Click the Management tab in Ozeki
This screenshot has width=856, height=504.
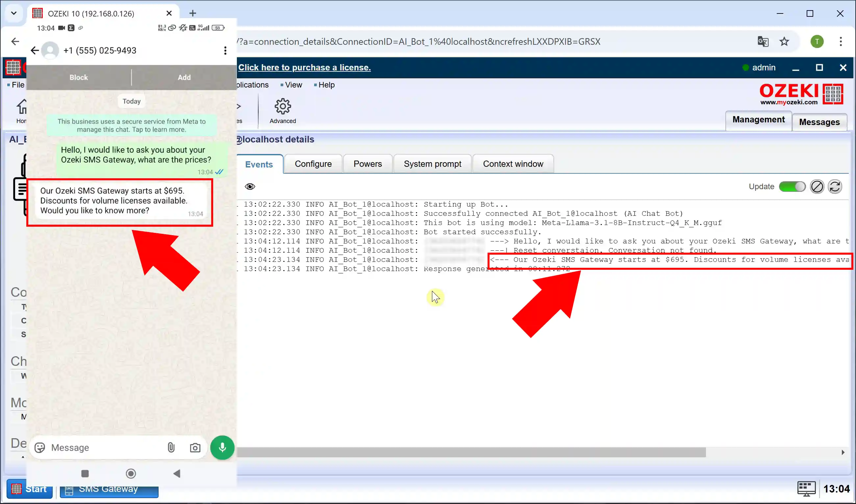pos(758,120)
